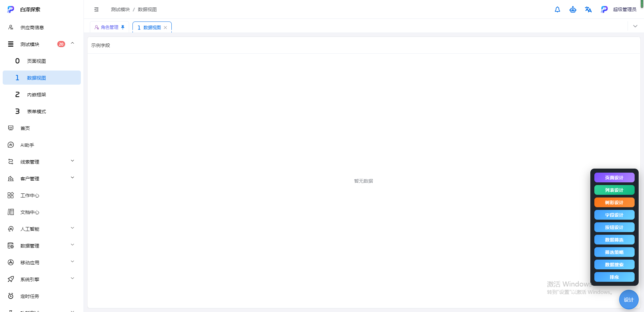Click the notification bell icon
644x312 pixels.
pos(557,9)
